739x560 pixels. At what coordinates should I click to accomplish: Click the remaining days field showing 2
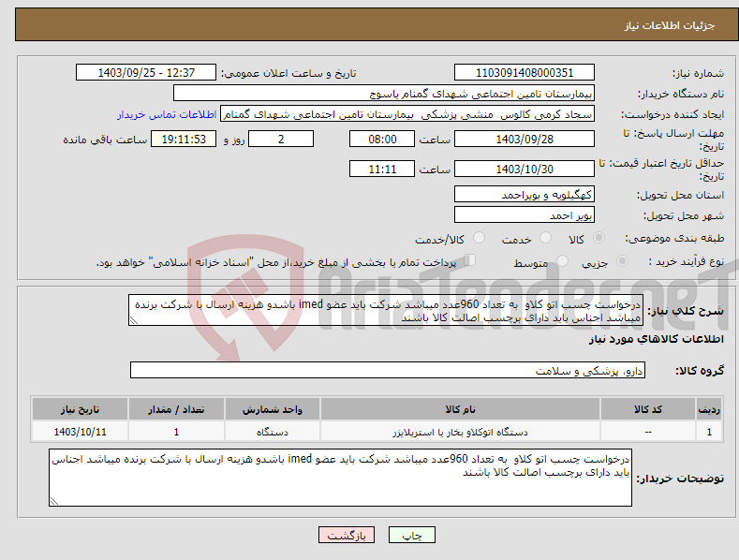(x=281, y=139)
